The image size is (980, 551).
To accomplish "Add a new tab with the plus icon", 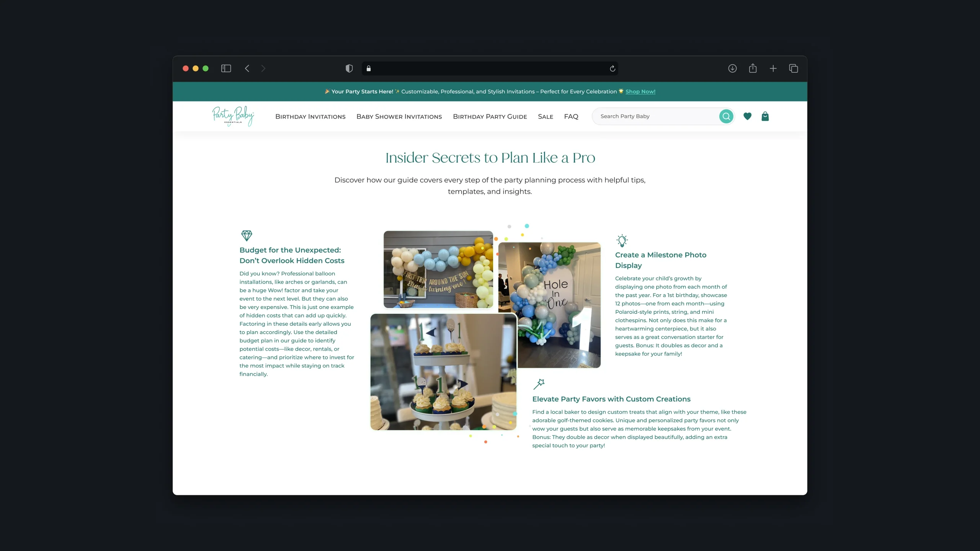I will coord(773,68).
